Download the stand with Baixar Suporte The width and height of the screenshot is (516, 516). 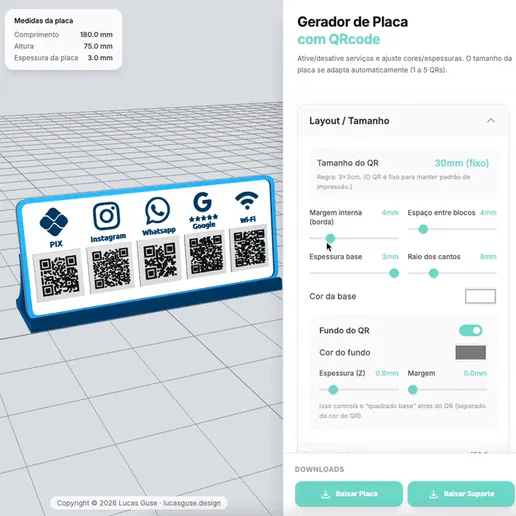click(461, 494)
